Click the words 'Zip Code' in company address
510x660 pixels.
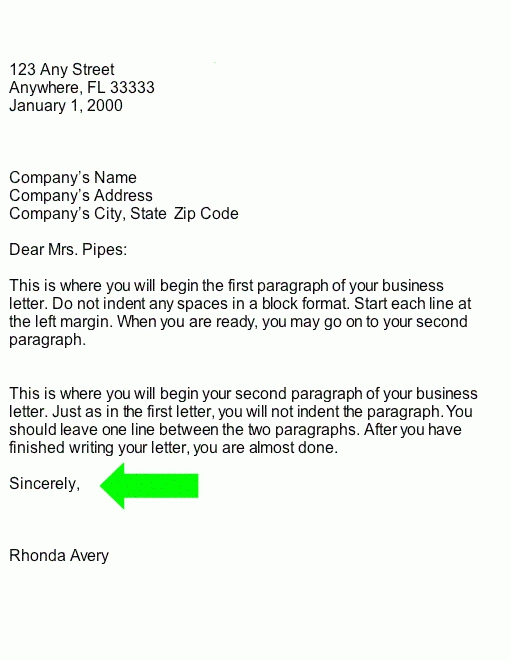click(x=206, y=214)
